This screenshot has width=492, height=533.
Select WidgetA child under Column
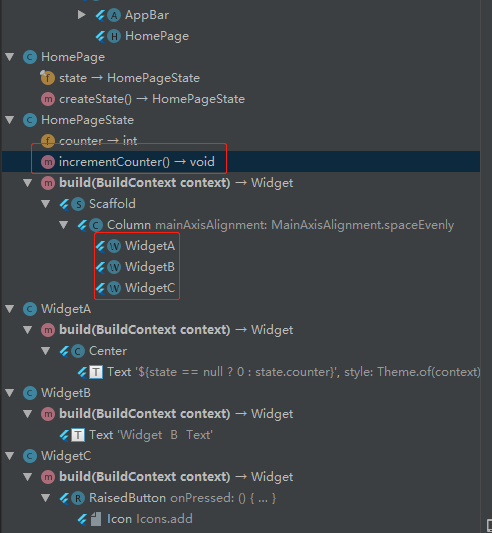point(141,246)
